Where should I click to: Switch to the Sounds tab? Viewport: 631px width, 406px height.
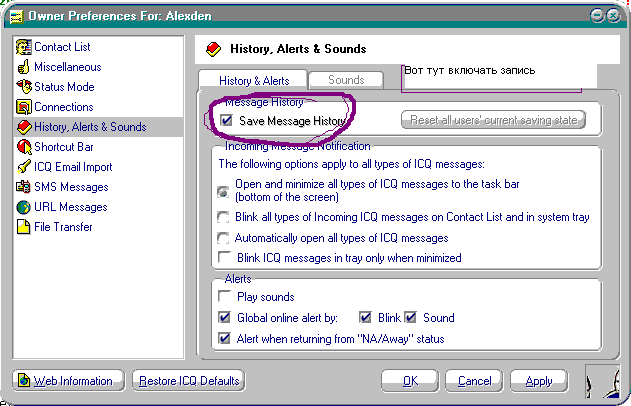pos(346,79)
